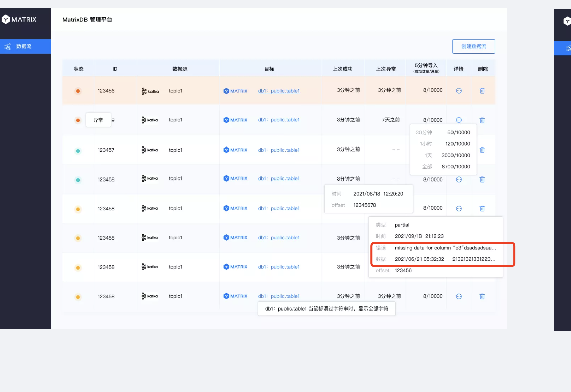Open details icon for teal-status 123458 row
Image resolution: width=571 pixels, height=392 pixels.
(x=459, y=179)
